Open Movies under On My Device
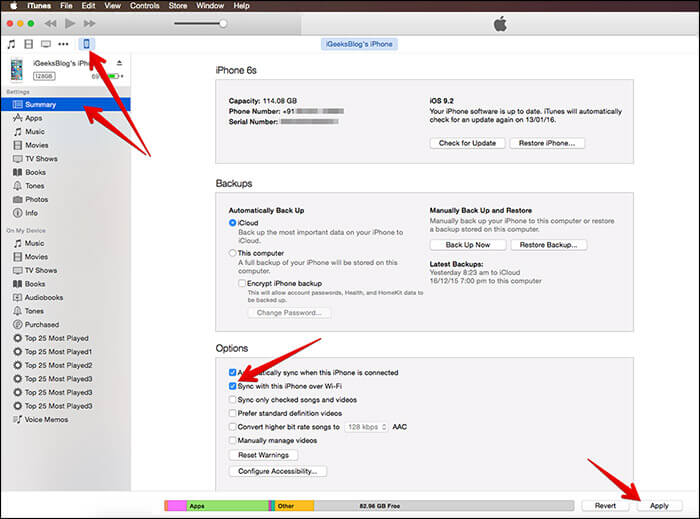Screen dimensions: 700x519 pyautogui.click(x=66, y=257)
